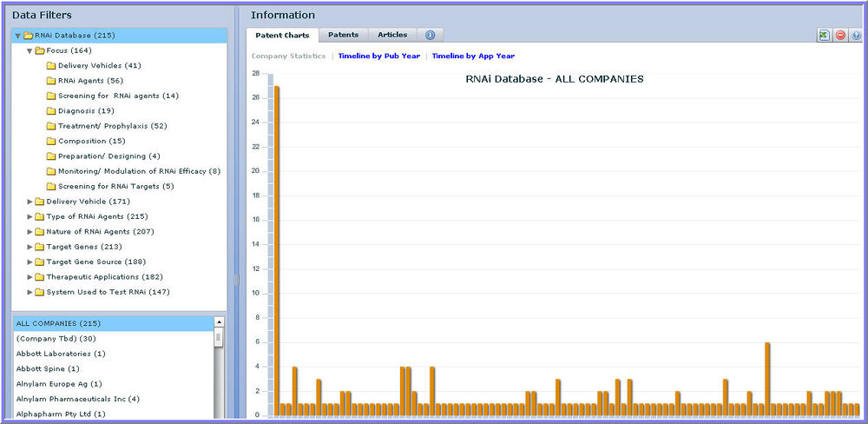Expand the Target Genes tree node
The height and width of the screenshot is (424, 868).
click(x=30, y=247)
